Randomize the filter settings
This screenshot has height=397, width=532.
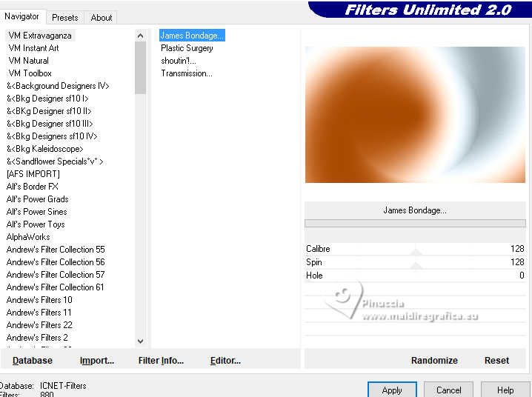434,361
